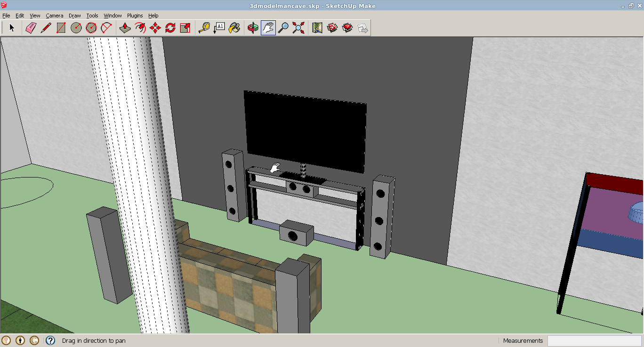This screenshot has width=644, height=347.
Task: Select the Circle drawing tool
Action: [x=76, y=28]
